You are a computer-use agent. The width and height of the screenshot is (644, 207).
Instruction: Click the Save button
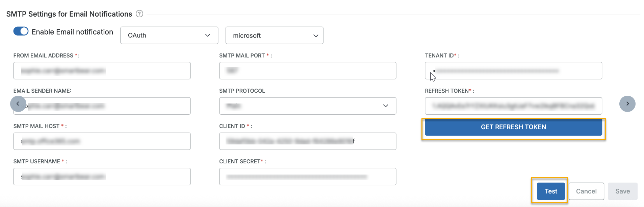point(622,191)
